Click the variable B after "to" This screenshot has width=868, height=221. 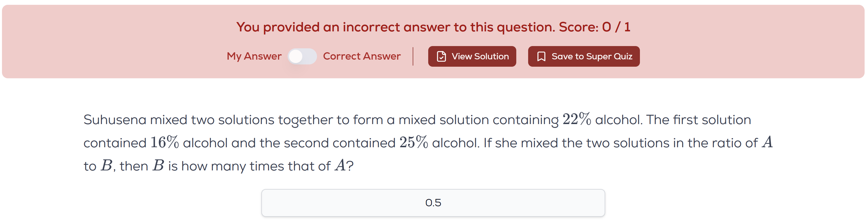[106, 166]
